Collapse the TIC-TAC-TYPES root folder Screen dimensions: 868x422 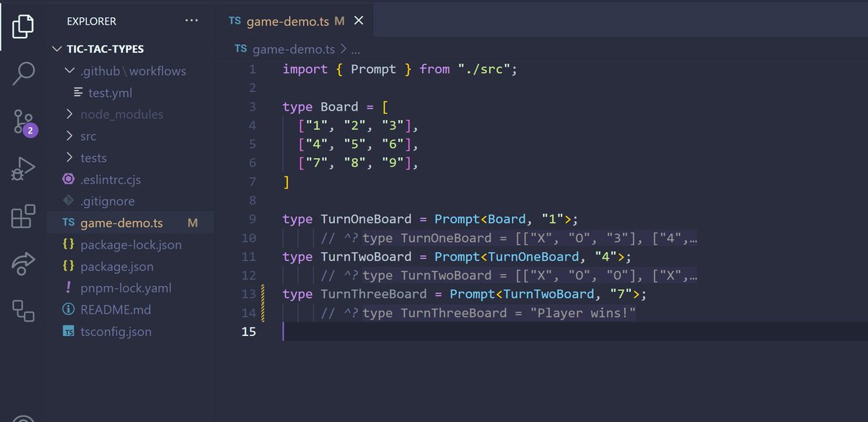(58, 49)
